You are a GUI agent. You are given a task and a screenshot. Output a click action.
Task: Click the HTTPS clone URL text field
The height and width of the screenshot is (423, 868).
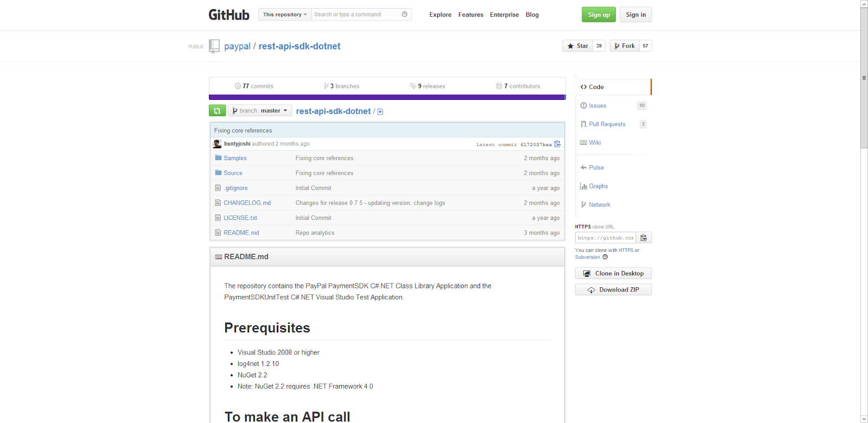click(x=605, y=238)
